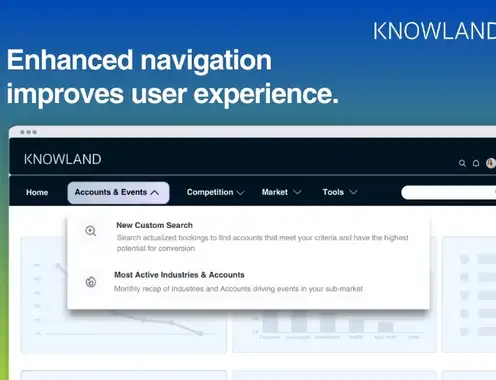Expand the Tools dropdown

pyautogui.click(x=340, y=192)
